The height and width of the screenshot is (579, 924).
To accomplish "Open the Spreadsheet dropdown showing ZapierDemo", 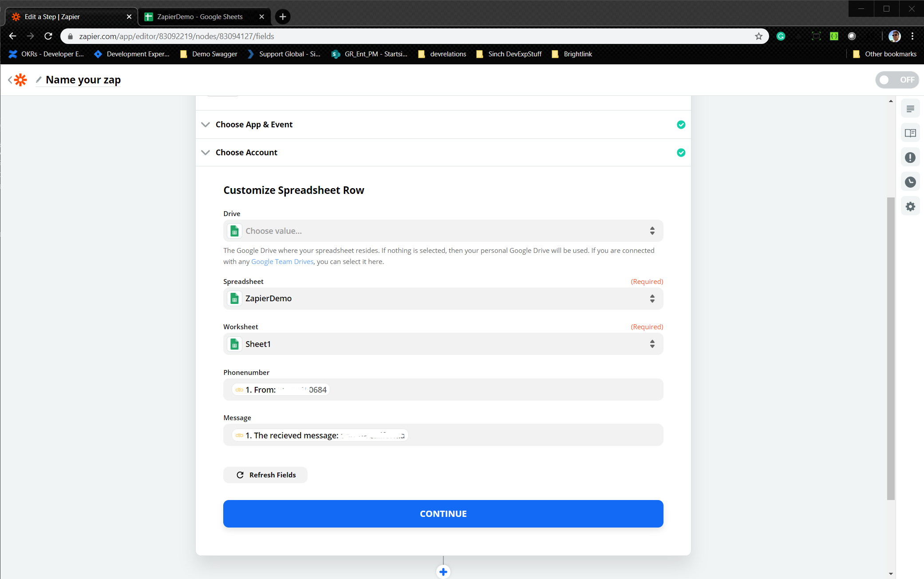I will (443, 299).
